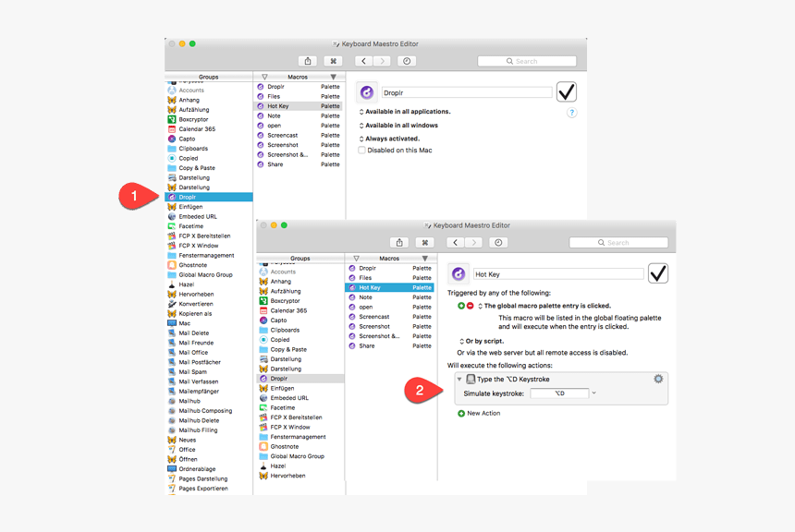Open history clock in back window toolbar
The width and height of the screenshot is (795, 532).
pyautogui.click(x=407, y=61)
